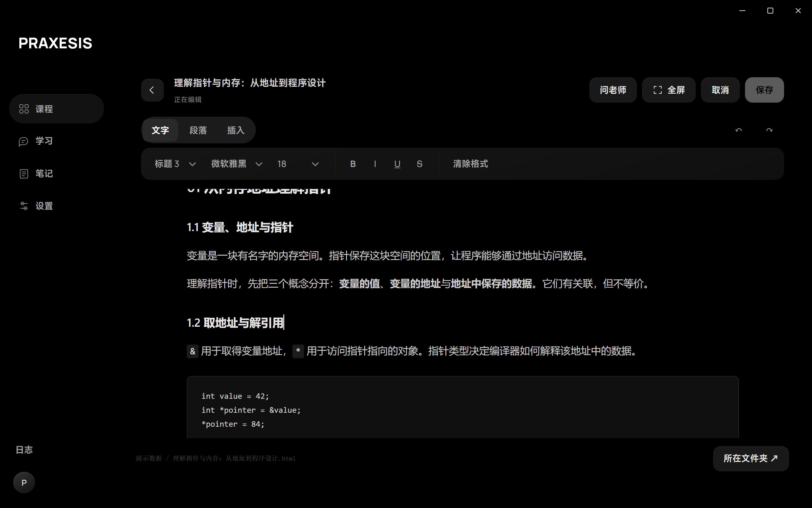Open the 标题 3 style dropdown

pyautogui.click(x=175, y=164)
